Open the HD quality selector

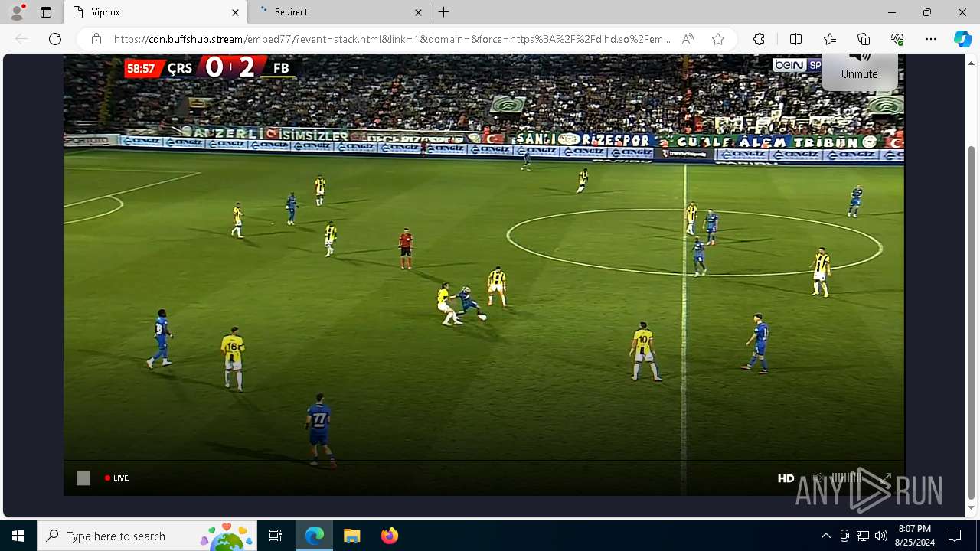coord(786,478)
